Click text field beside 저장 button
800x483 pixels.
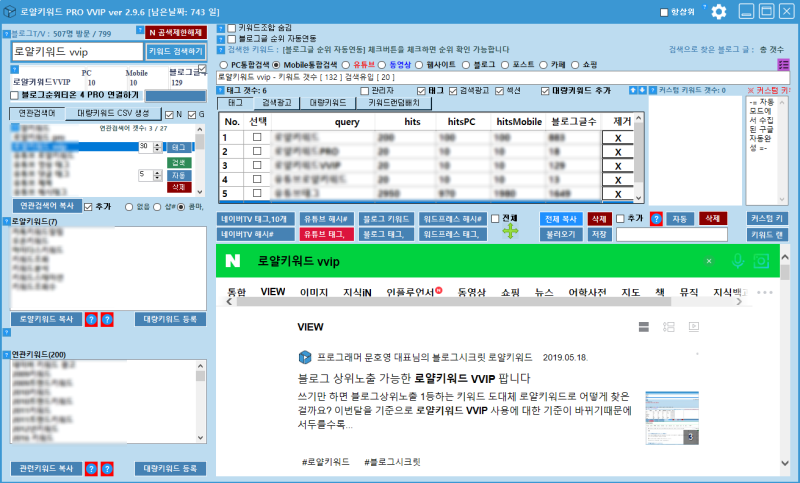pyautogui.click(x=671, y=235)
